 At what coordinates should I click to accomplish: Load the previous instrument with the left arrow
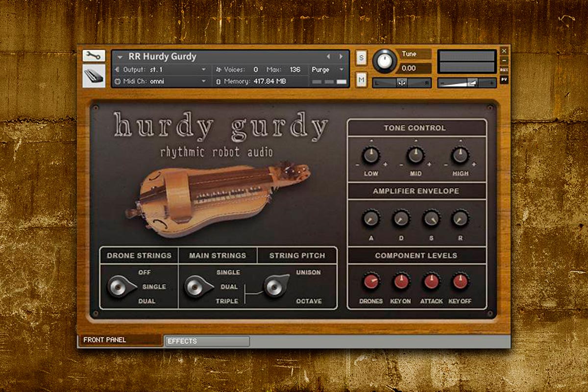coord(328,56)
